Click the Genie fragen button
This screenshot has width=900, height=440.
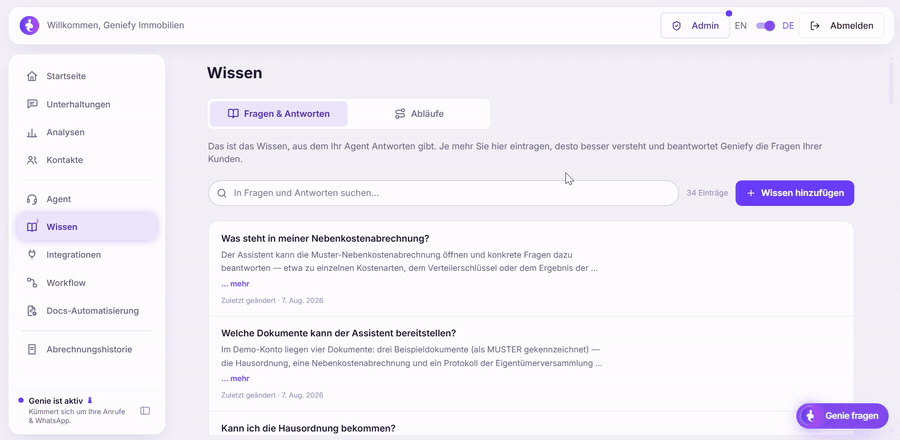[842, 416]
